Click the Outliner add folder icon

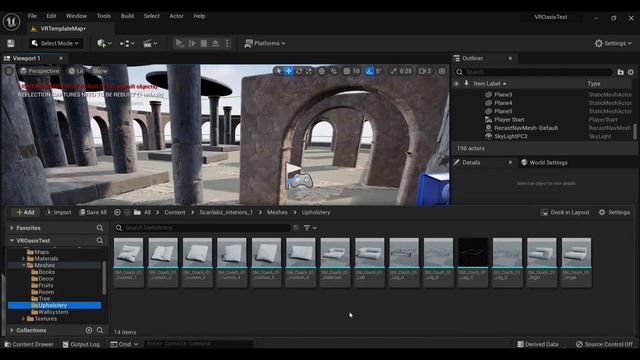(620, 72)
